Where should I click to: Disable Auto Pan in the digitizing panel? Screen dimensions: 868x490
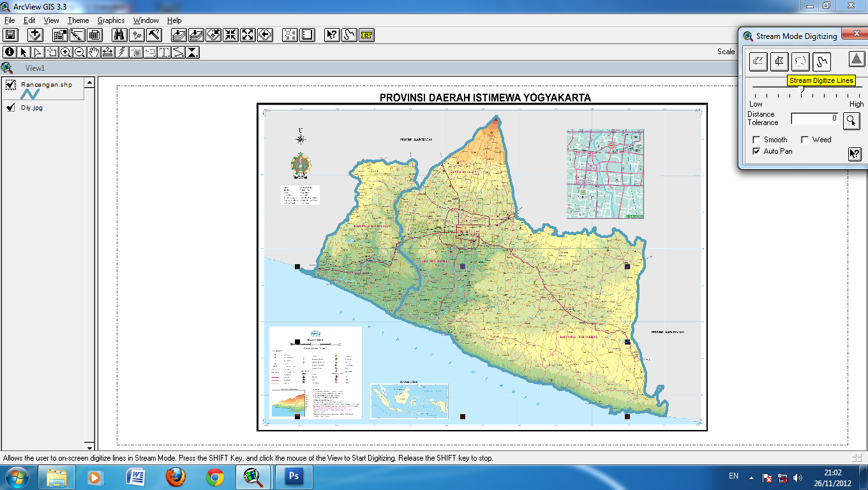pos(757,151)
